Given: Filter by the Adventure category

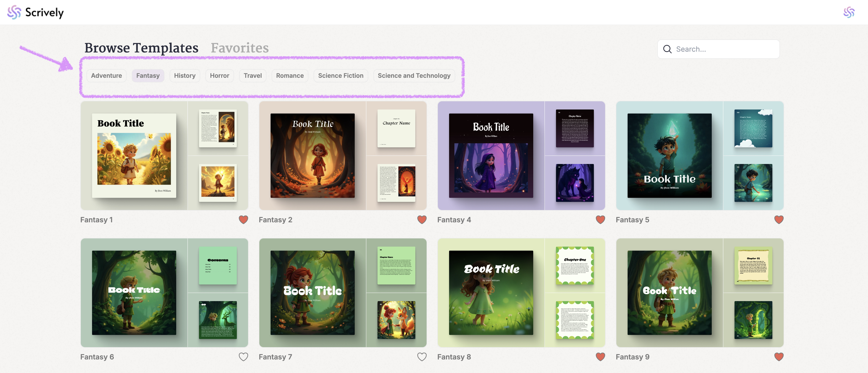Looking at the screenshot, I should pos(106,75).
